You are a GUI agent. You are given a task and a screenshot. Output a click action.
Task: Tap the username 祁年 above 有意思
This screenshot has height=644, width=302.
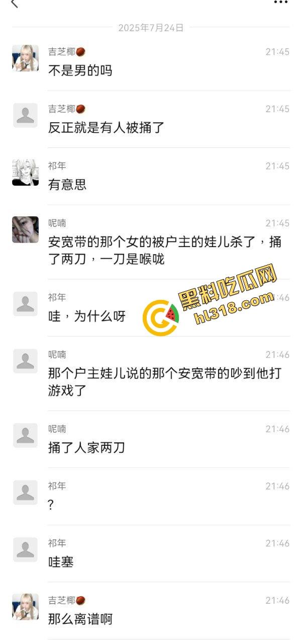point(57,166)
